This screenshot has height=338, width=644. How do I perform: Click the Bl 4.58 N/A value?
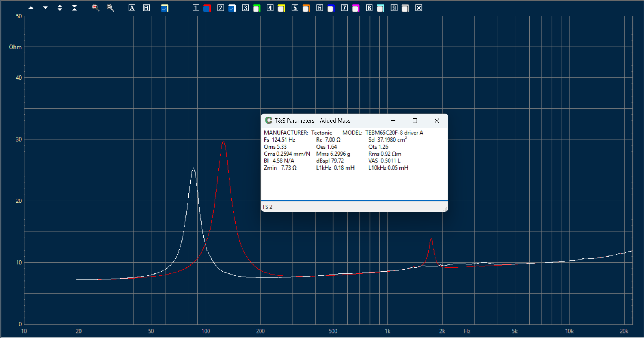click(x=279, y=161)
